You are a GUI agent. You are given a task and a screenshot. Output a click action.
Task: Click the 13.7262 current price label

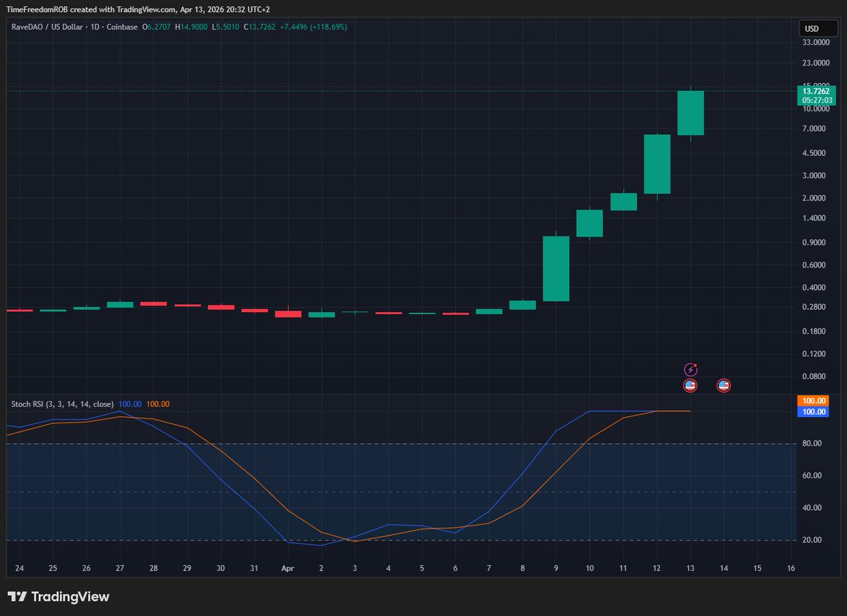coord(816,91)
